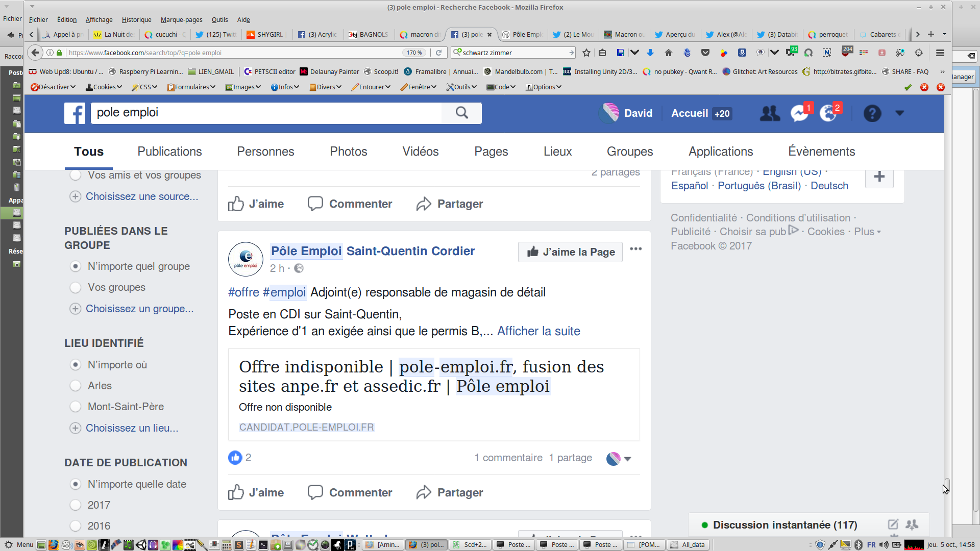Click 'Afficher la suite' link
This screenshot has width=980, height=551.
coord(538,331)
